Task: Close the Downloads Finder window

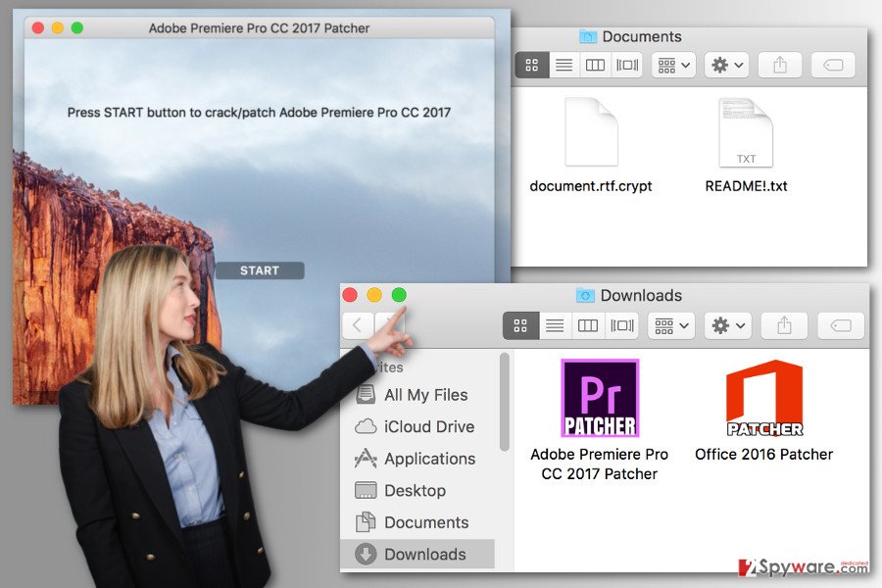Action: (350, 295)
